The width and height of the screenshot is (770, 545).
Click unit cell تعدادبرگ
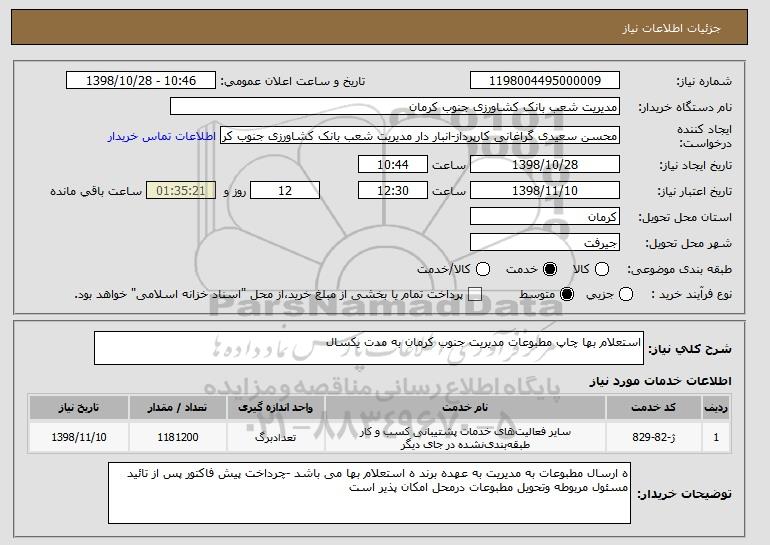coord(275,437)
